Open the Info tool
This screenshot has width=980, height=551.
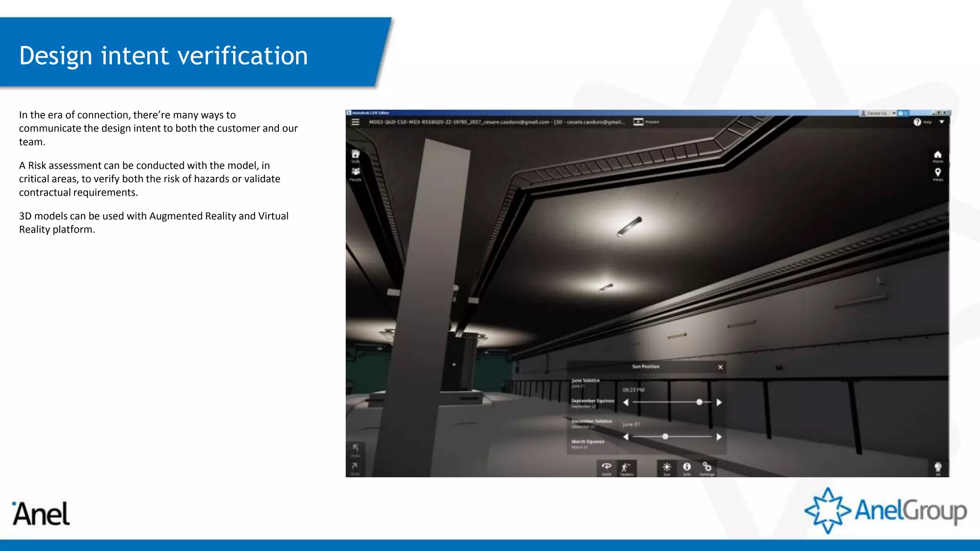click(x=687, y=468)
